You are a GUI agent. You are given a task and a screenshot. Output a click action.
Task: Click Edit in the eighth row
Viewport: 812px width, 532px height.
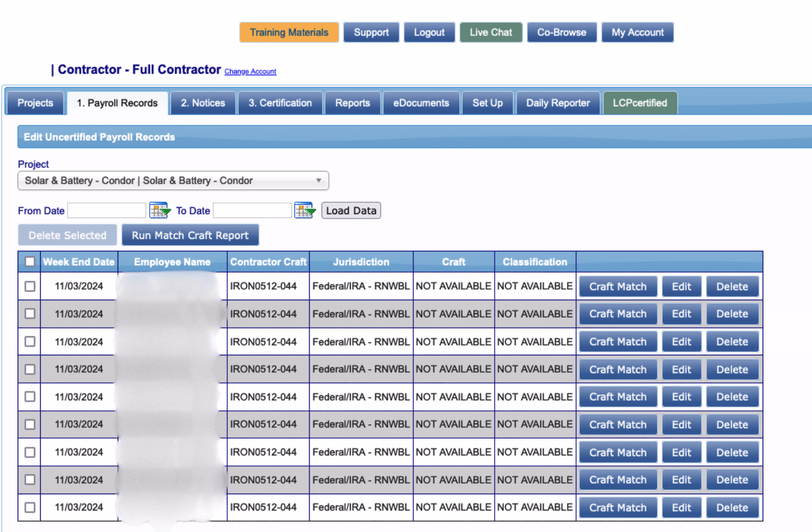click(681, 479)
